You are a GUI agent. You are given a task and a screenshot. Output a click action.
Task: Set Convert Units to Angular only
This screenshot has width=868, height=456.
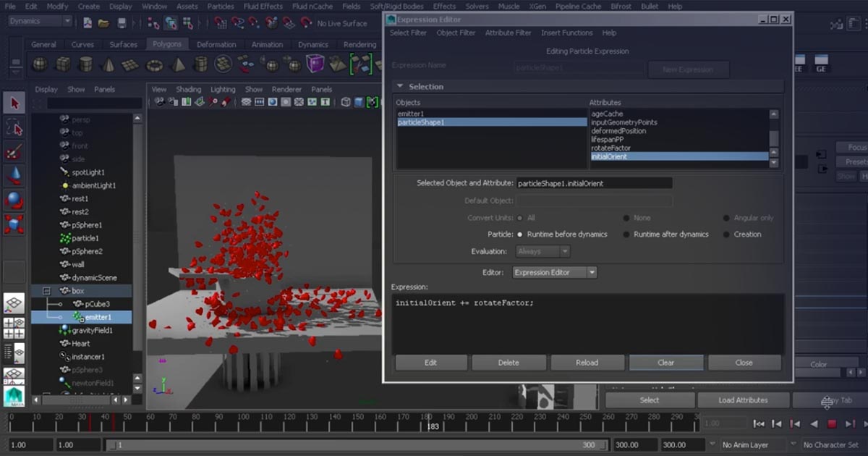[726, 217]
